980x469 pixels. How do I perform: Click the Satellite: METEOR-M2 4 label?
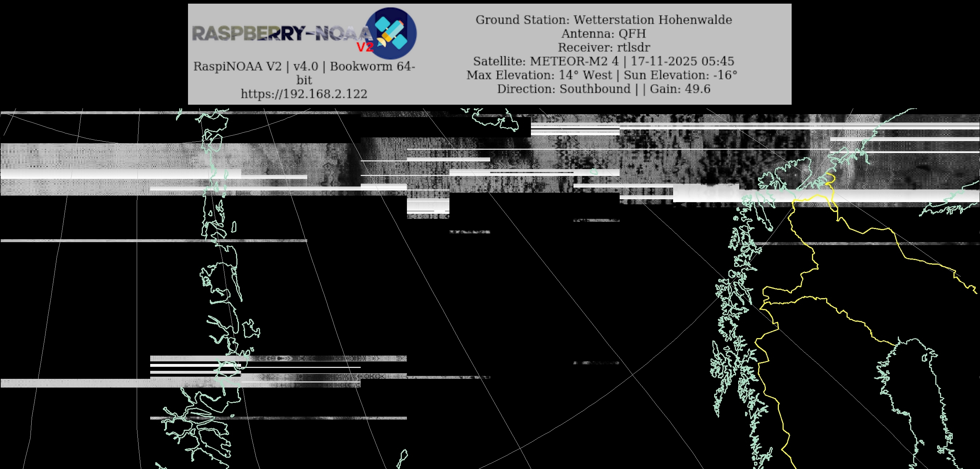pyautogui.click(x=545, y=61)
